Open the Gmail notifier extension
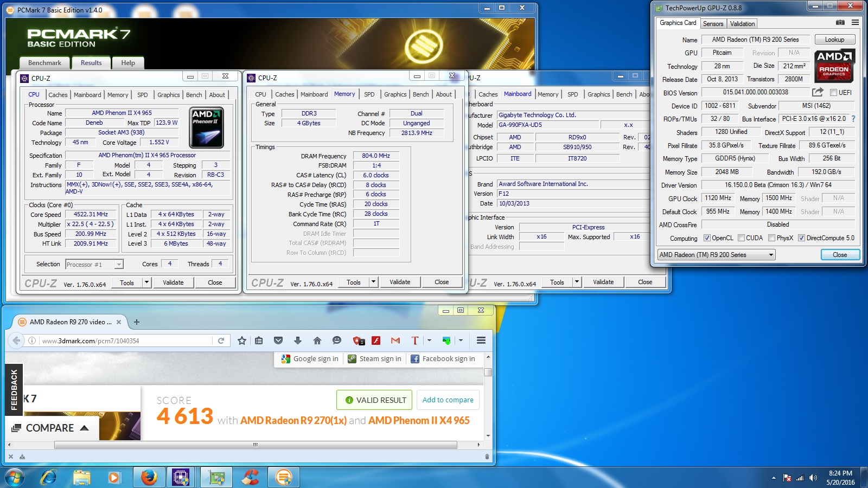This screenshot has width=868, height=488. [x=395, y=341]
